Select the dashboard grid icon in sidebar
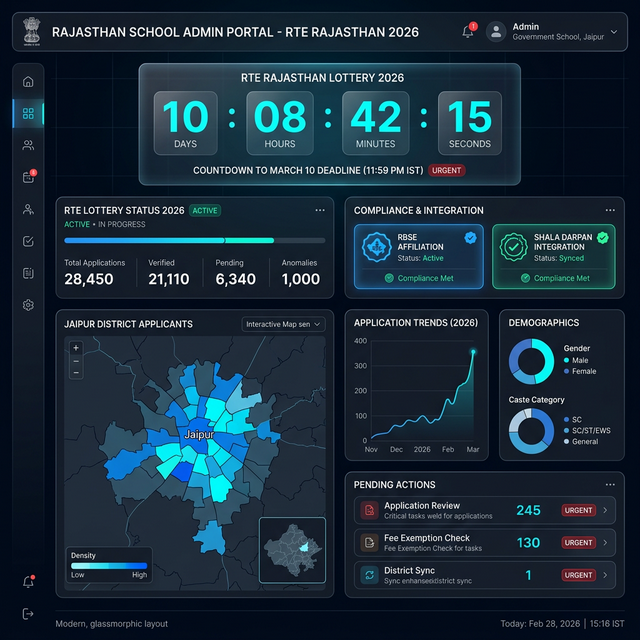The height and width of the screenshot is (640, 640). (x=28, y=113)
